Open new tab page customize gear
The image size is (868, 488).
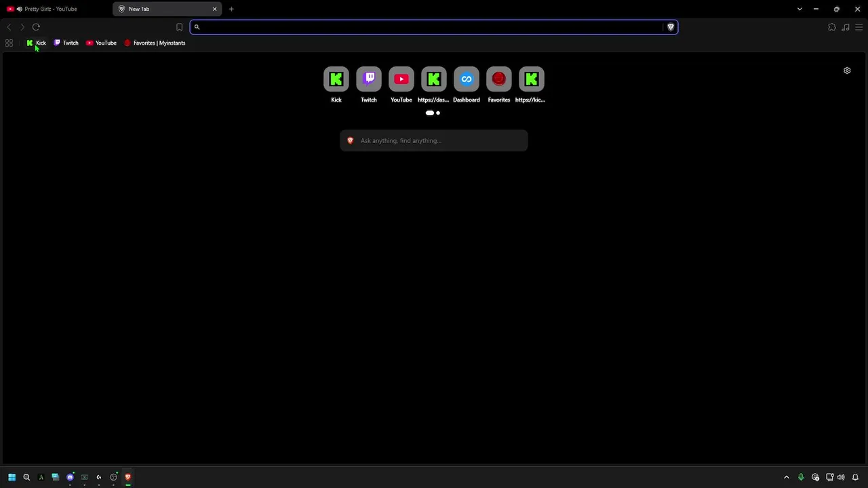pos(847,70)
